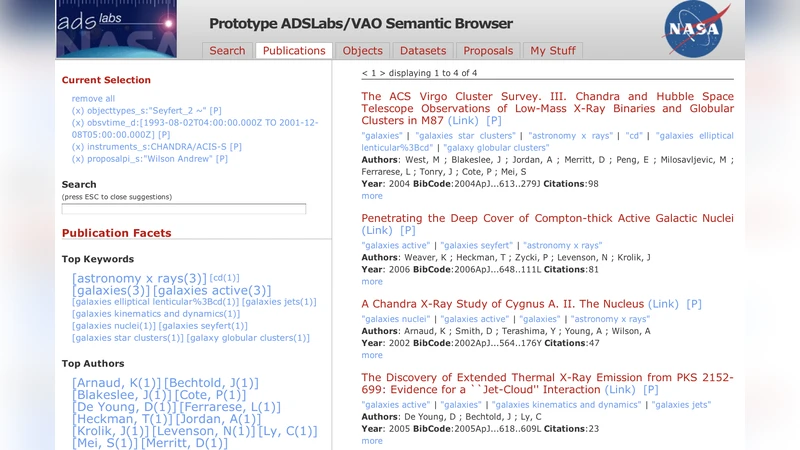This screenshot has width=800, height=450.
Task: Click the search input field
Action: [184, 209]
